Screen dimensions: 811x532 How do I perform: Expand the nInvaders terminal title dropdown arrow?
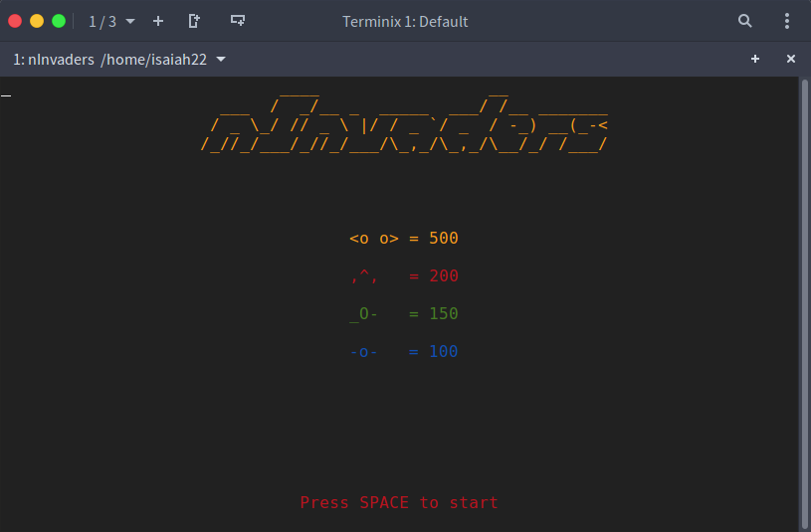pos(221,60)
